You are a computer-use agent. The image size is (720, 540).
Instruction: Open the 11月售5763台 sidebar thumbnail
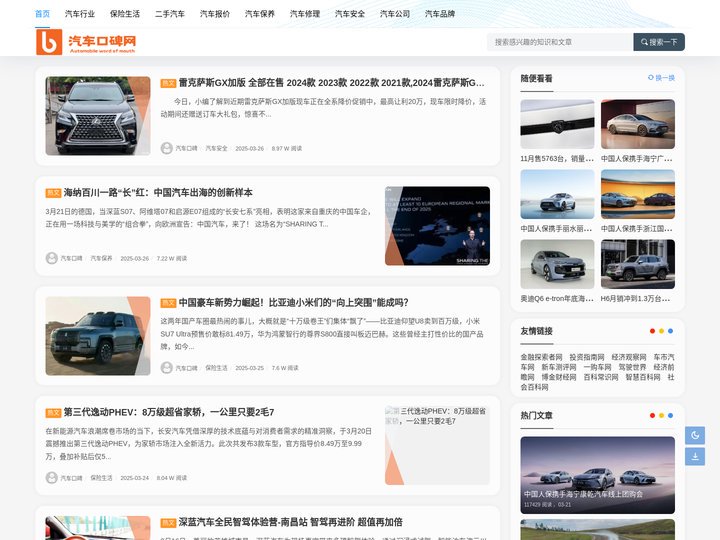[557, 124]
